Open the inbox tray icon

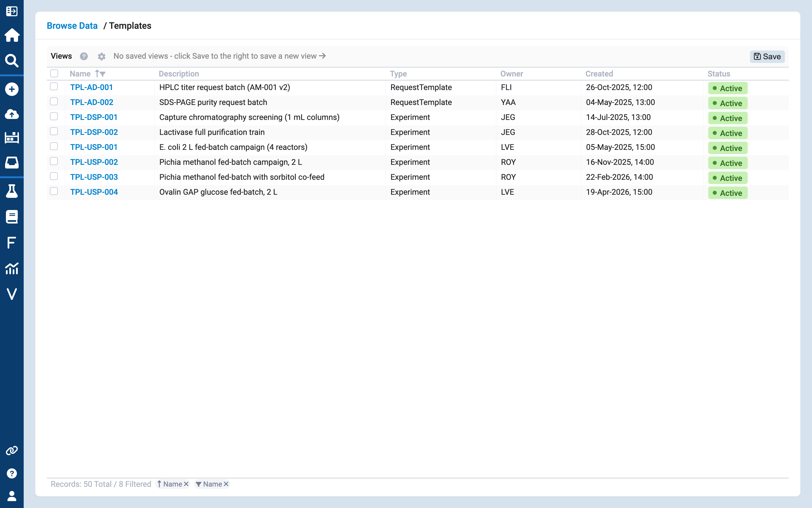(12, 162)
